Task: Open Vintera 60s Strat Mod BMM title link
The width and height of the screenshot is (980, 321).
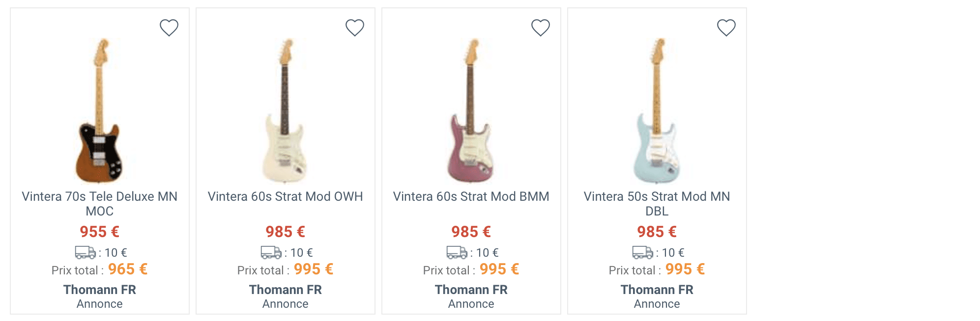Action: tap(471, 196)
